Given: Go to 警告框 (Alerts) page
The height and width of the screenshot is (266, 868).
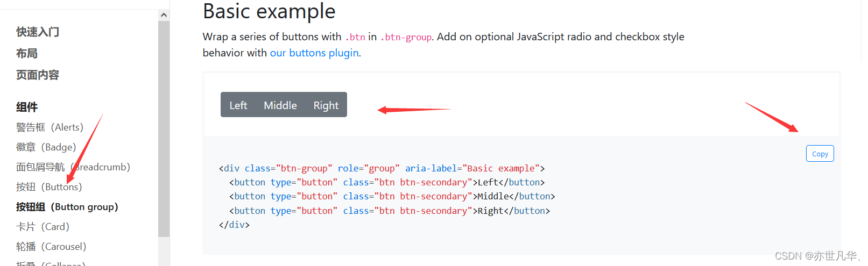Looking at the screenshot, I should click(x=50, y=127).
